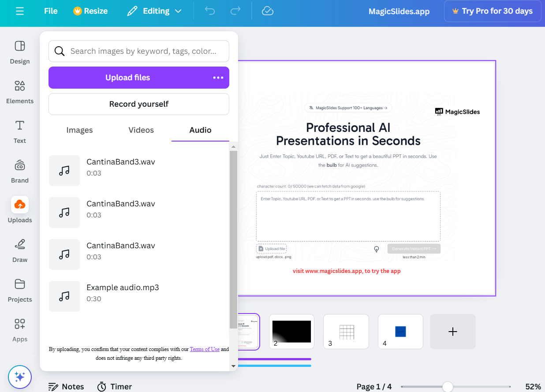Open the Timer tool
545x392 pixels.
point(115,387)
